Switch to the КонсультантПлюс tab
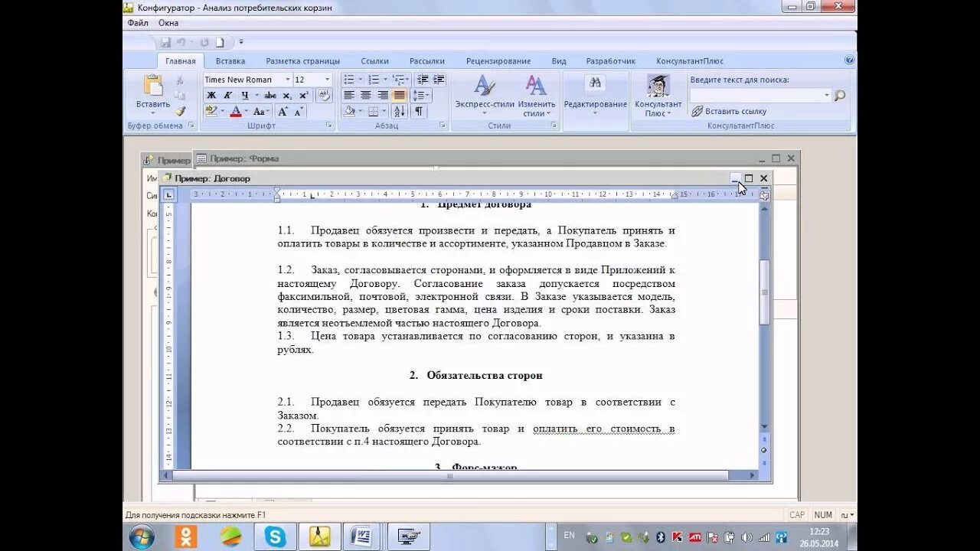This screenshot has height=551, width=980. pyautogui.click(x=690, y=61)
